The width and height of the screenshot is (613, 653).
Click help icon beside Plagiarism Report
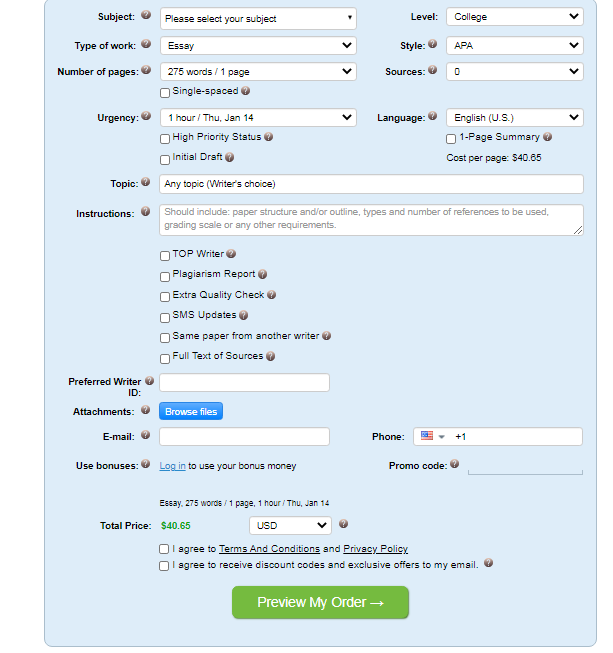(262, 274)
